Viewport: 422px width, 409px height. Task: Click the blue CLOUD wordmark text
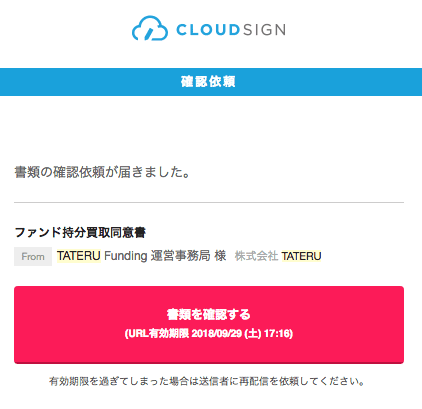tap(208, 30)
